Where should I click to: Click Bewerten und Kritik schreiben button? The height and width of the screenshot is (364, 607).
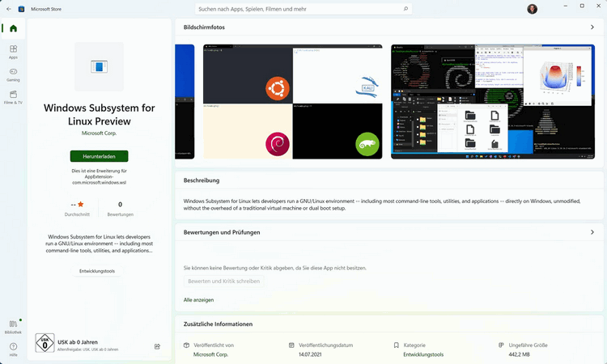(223, 281)
